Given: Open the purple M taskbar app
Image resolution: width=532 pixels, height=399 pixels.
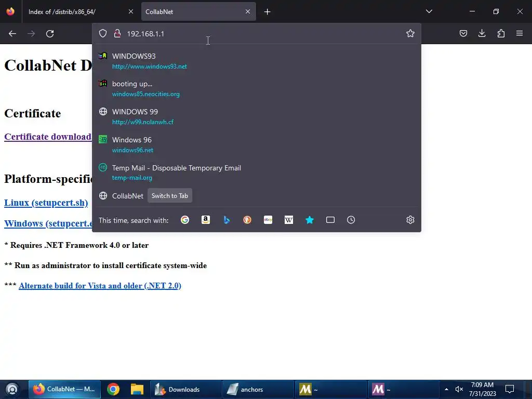Looking at the screenshot, I should 403,389.
